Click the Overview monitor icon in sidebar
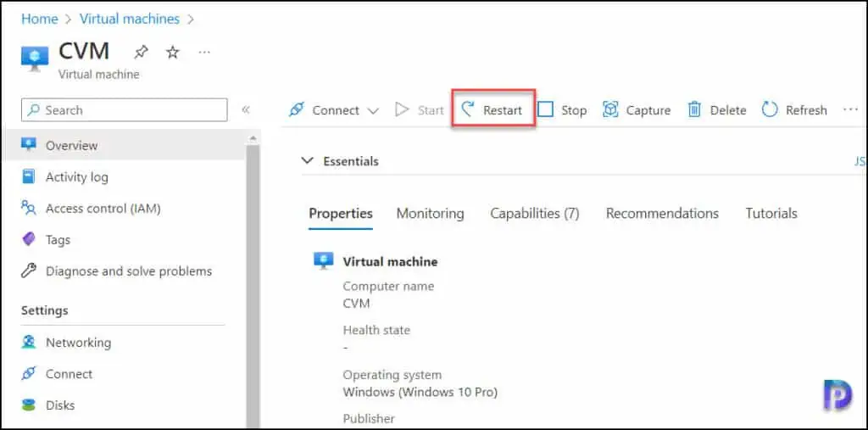The image size is (868, 430). (x=28, y=145)
